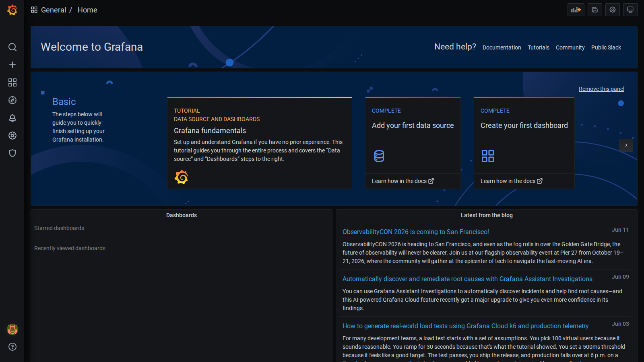Click the Jun 09 blog date
Image resolution: width=644 pixels, height=362 pixels.
pos(620,277)
